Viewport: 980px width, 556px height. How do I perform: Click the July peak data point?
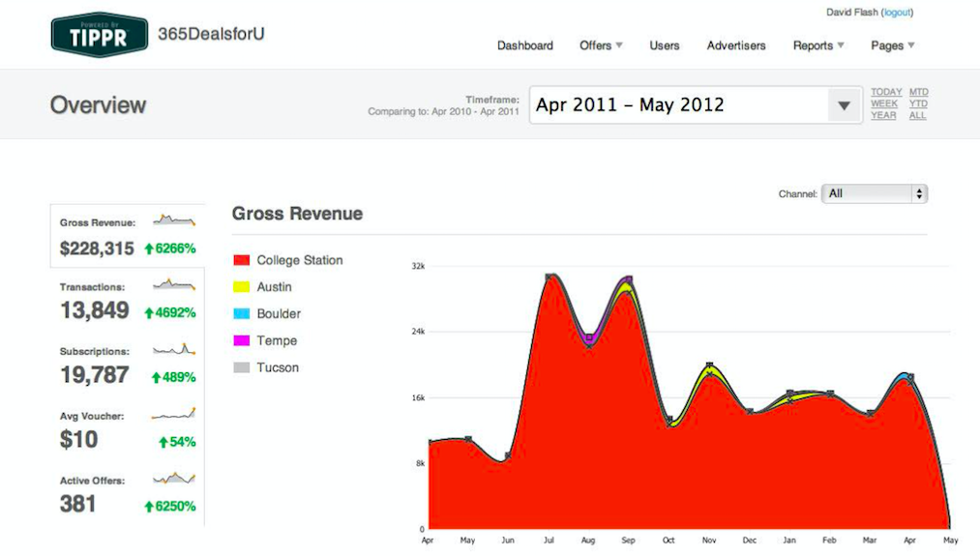549,277
